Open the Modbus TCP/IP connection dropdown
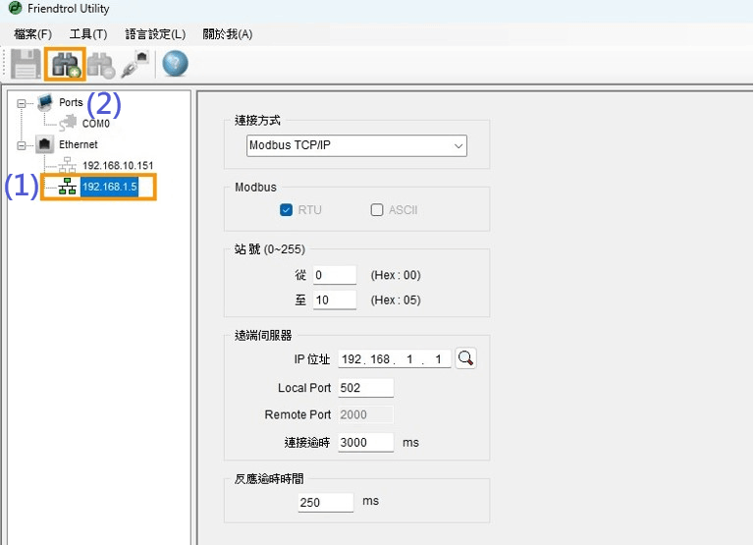This screenshot has height=545, width=756. point(356,146)
